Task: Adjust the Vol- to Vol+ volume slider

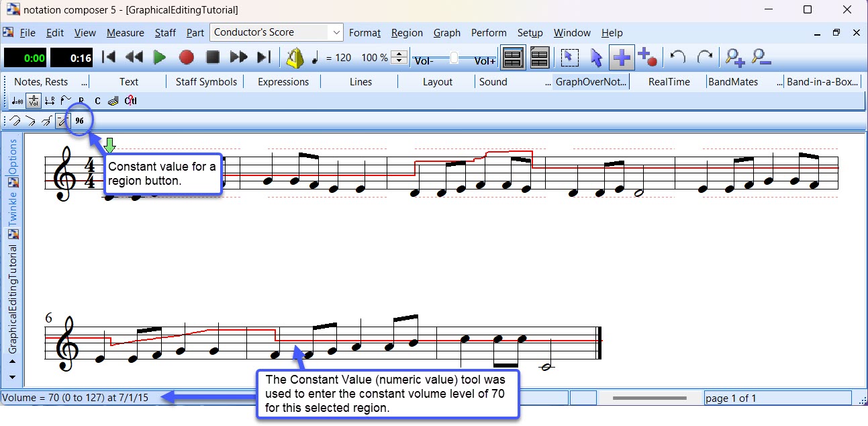Action: (x=454, y=58)
